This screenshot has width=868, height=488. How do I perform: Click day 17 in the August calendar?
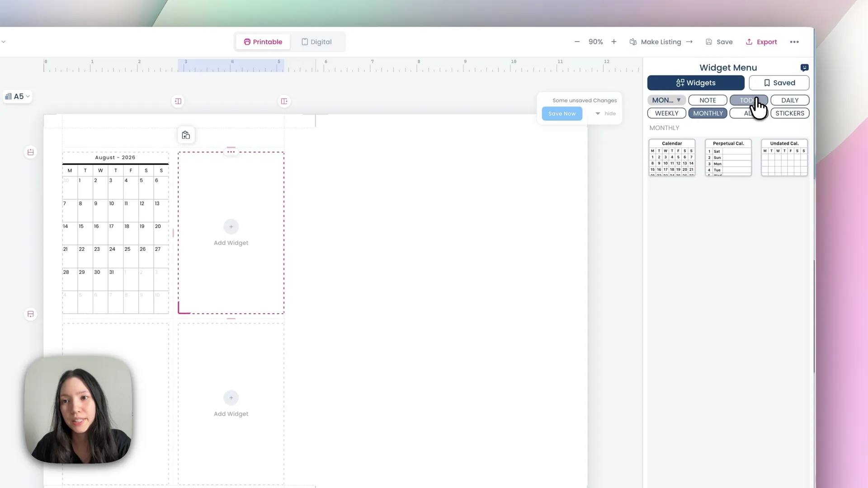(x=115, y=233)
